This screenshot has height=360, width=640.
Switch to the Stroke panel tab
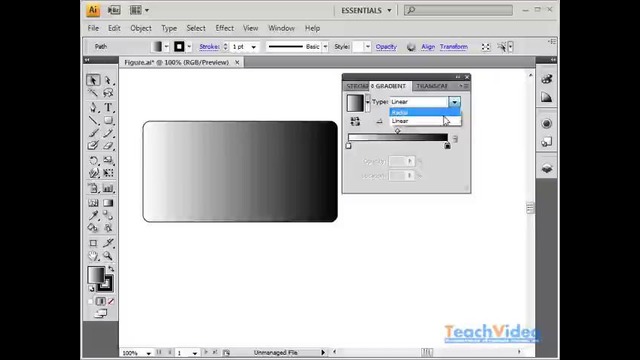(x=356, y=86)
